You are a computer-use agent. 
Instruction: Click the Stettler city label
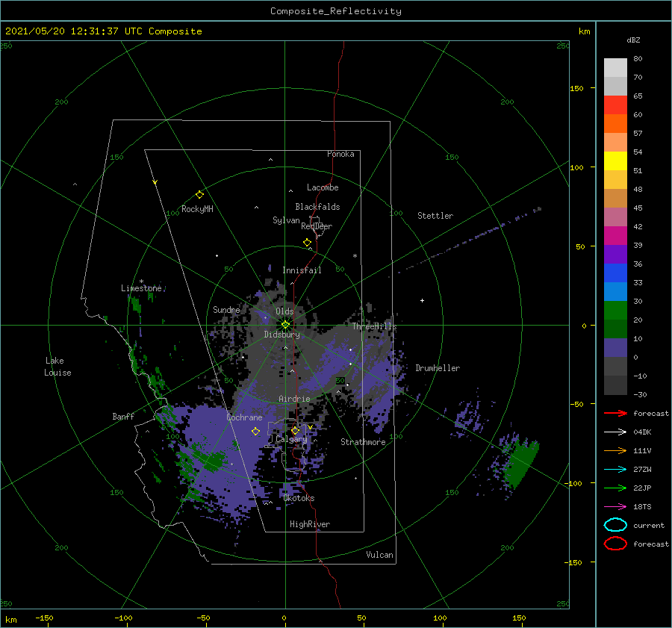(435, 216)
